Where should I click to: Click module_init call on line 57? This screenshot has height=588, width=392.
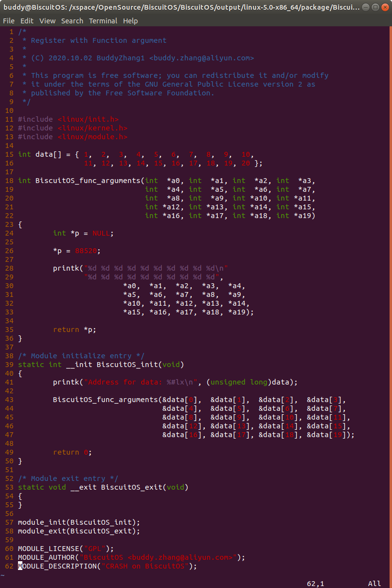pyautogui.click(x=40, y=522)
